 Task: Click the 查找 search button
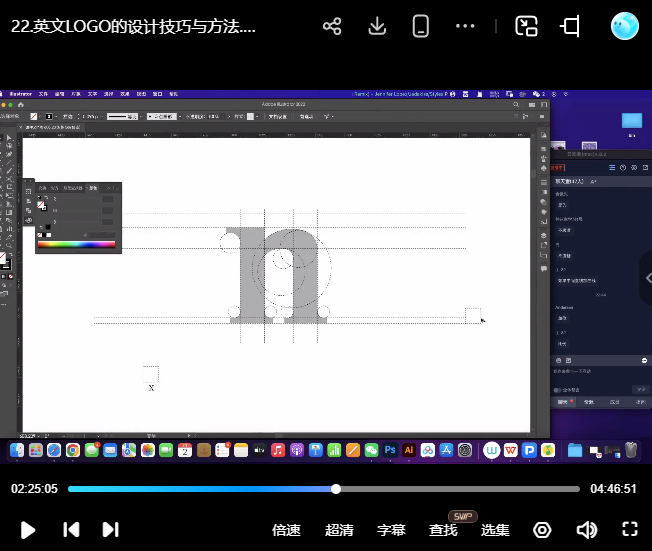click(x=443, y=530)
